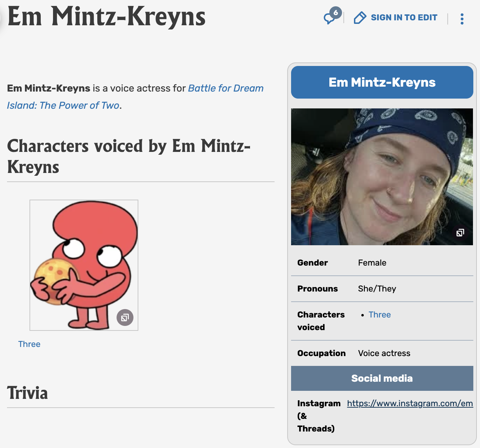Open the Three link in Characters voiced row
The width and height of the screenshot is (480, 448).
(x=380, y=315)
